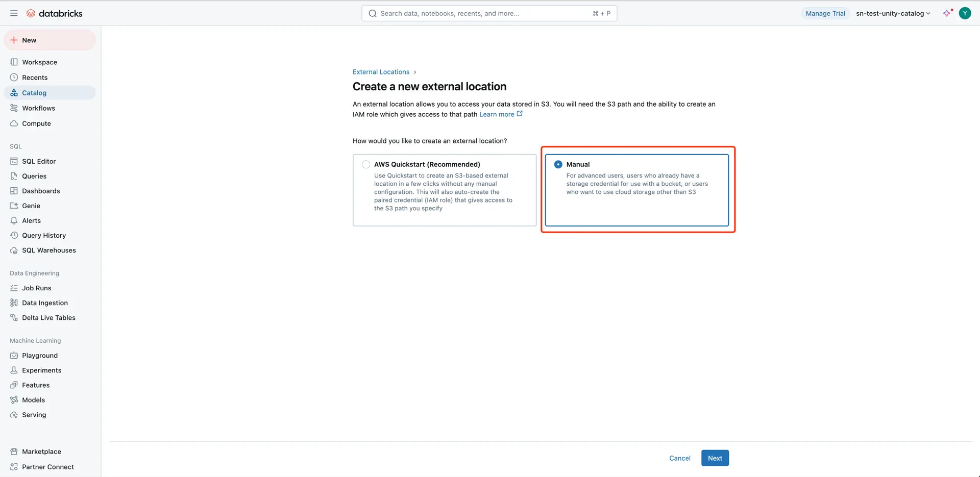Click the Data Ingestion icon
The height and width of the screenshot is (477, 980).
14,303
